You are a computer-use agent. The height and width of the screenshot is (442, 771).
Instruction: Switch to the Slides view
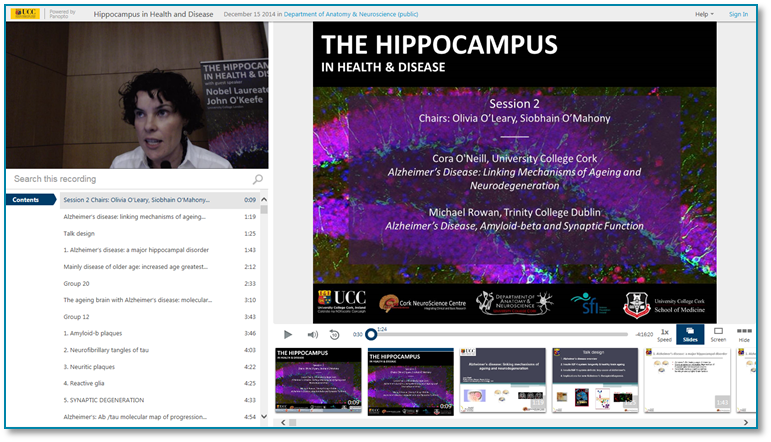pyautogui.click(x=690, y=334)
